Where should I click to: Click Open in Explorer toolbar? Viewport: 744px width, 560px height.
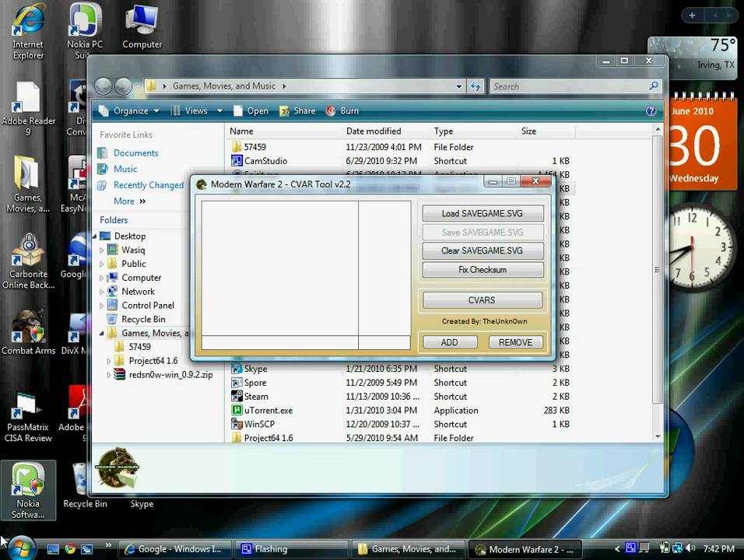pyautogui.click(x=251, y=110)
